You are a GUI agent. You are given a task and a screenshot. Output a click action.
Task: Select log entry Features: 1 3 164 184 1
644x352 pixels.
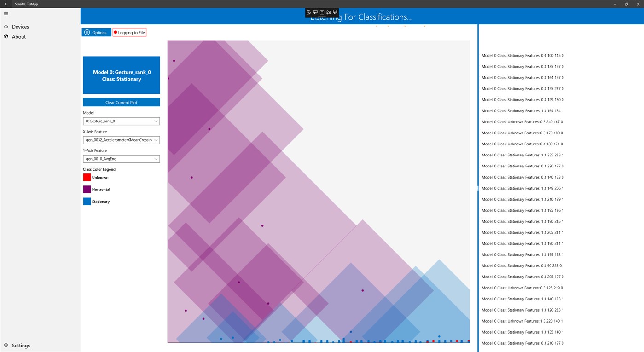click(522, 111)
